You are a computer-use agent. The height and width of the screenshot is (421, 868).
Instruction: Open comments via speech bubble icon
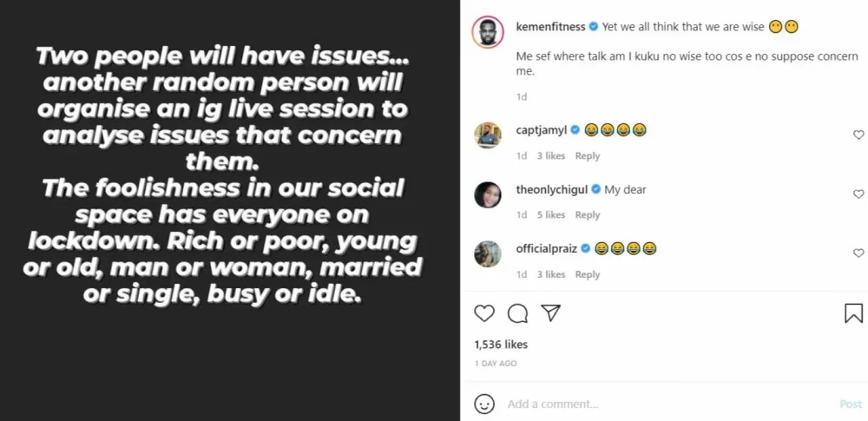pyautogui.click(x=517, y=312)
